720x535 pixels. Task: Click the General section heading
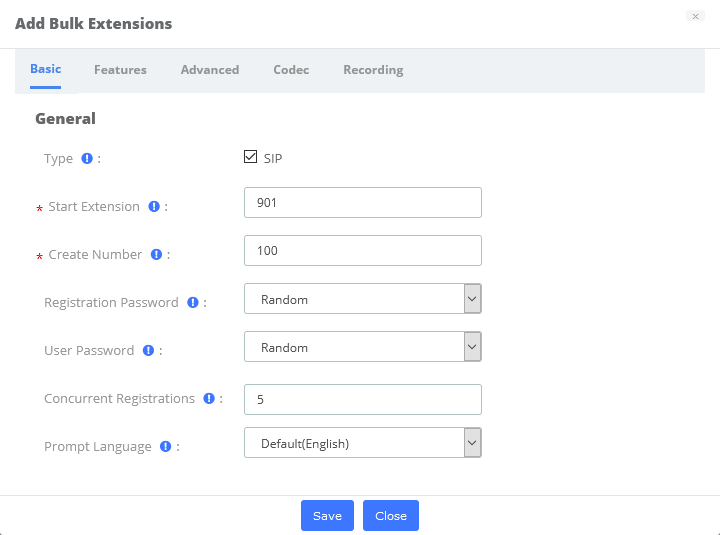[x=65, y=119]
